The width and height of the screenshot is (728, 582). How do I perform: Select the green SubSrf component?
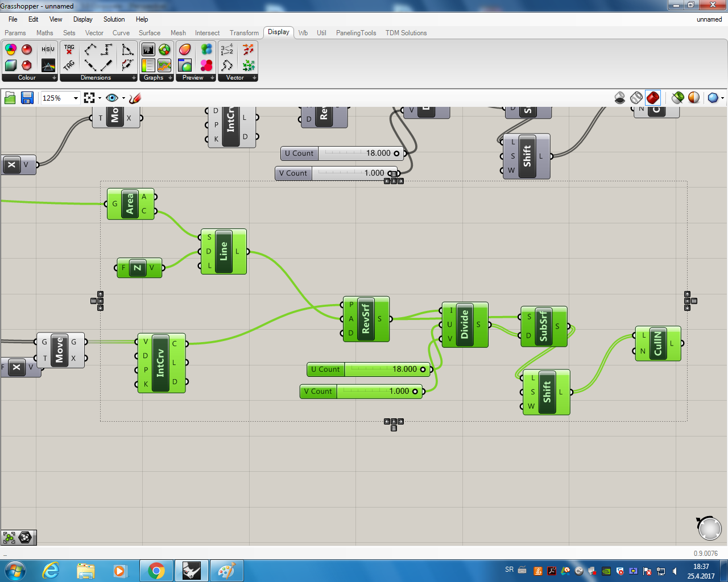[x=544, y=326]
